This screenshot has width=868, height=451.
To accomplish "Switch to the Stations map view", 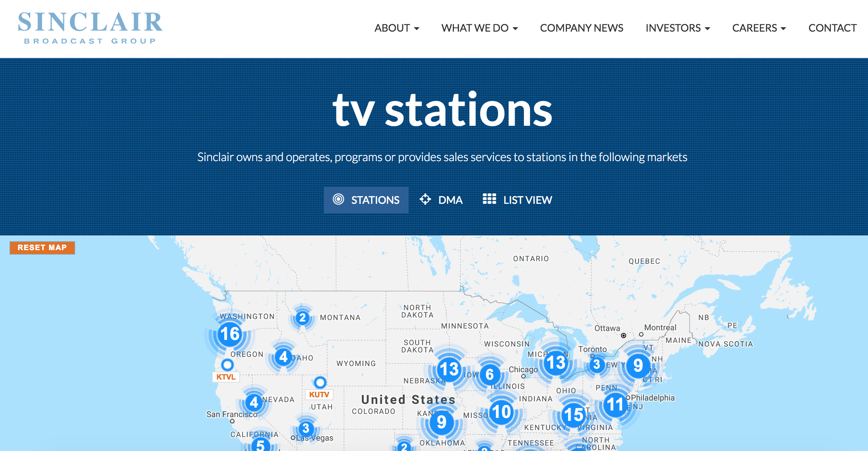I will tap(366, 200).
